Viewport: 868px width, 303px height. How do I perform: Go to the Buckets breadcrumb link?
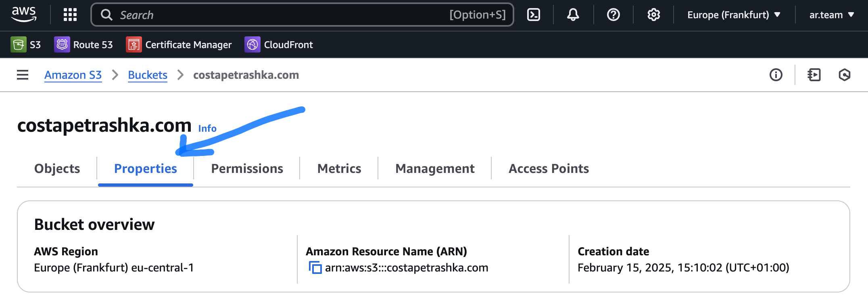point(148,75)
